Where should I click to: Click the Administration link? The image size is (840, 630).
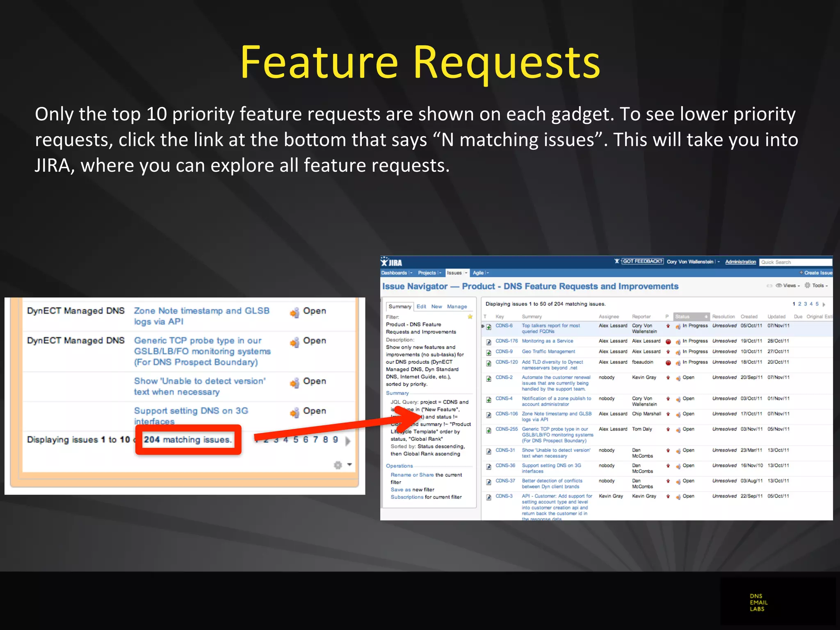[x=740, y=262]
